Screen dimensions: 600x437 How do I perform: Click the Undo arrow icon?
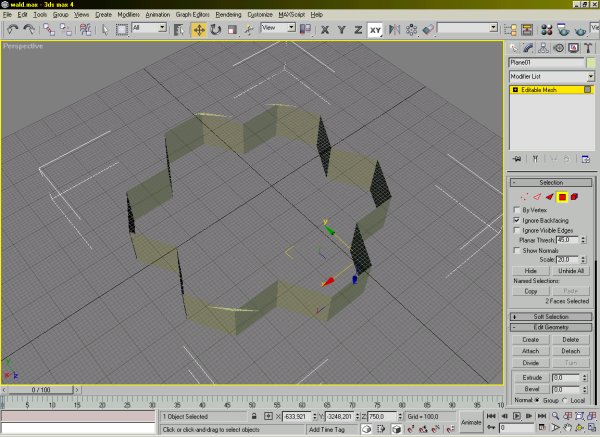[x=11, y=30]
